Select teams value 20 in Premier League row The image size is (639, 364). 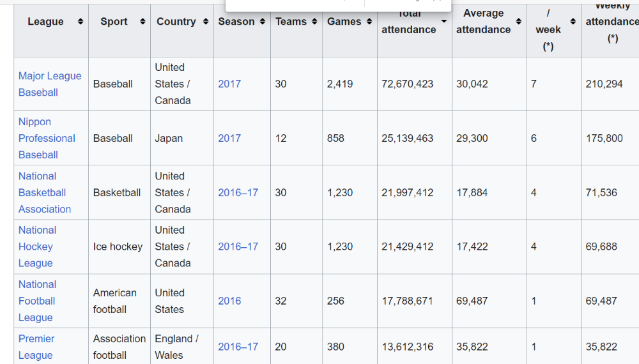[x=281, y=347]
